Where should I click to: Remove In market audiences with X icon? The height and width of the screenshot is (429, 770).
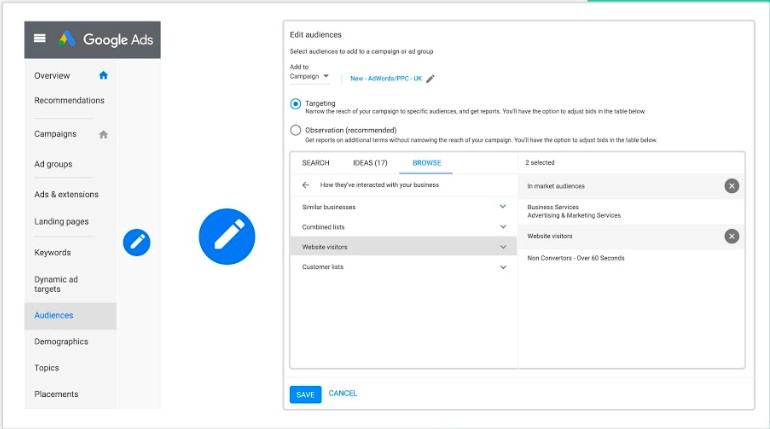point(732,186)
